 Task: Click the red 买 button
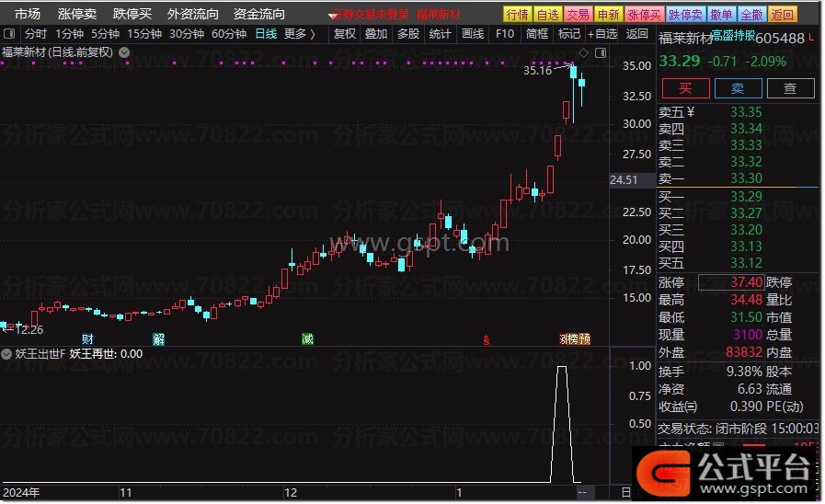pos(685,88)
